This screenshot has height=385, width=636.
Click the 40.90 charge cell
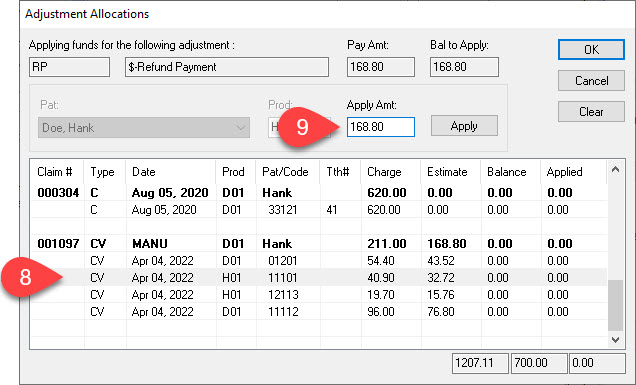tap(380, 277)
